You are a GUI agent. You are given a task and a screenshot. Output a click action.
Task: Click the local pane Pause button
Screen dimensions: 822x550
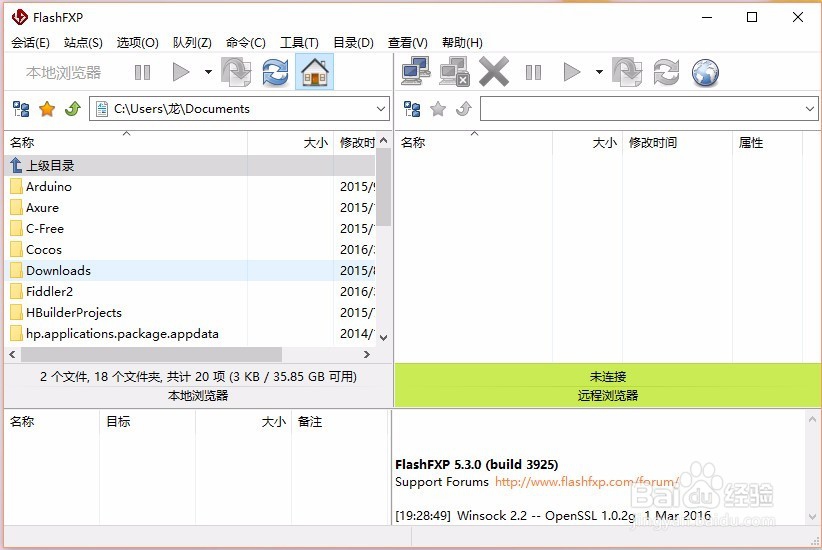(142, 72)
